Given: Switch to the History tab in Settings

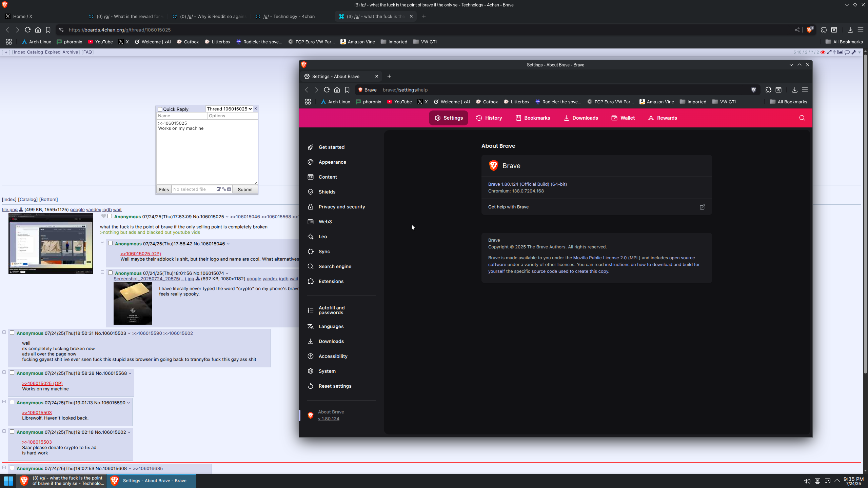Looking at the screenshot, I should pos(489,118).
